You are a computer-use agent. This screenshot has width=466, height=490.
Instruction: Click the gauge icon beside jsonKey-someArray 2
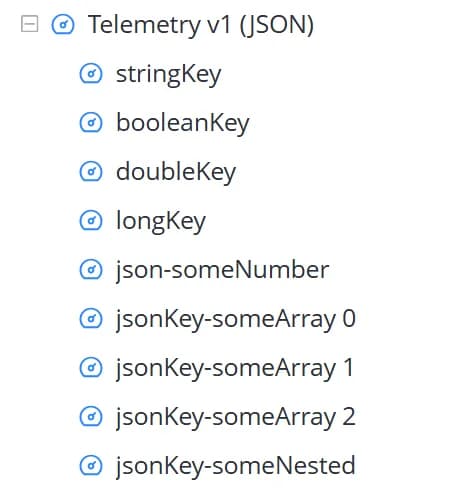tap(91, 416)
